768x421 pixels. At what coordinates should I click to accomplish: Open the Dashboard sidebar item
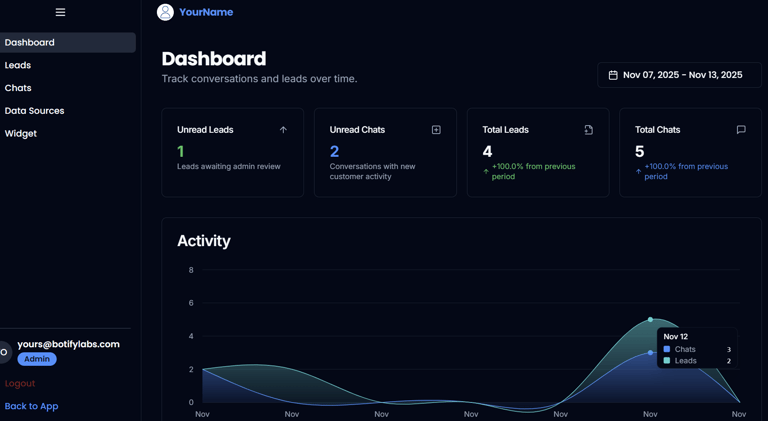[68, 43]
